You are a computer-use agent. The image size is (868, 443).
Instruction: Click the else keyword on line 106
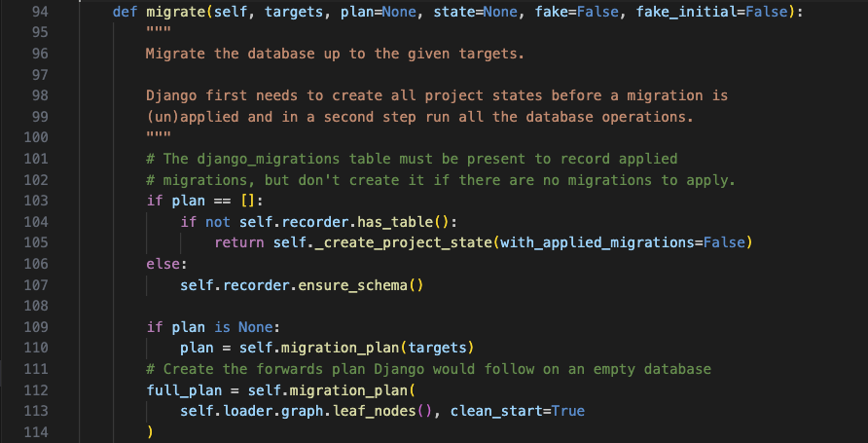coord(163,264)
